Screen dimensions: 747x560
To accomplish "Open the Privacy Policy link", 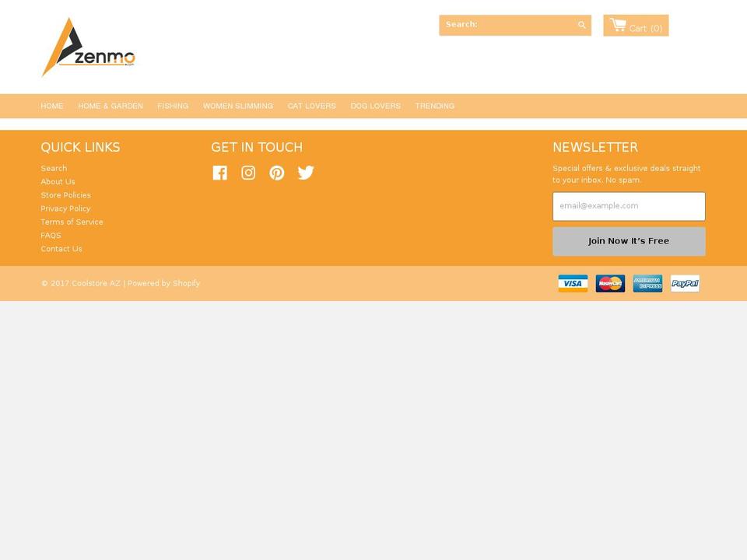I will pyautogui.click(x=65, y=208).
